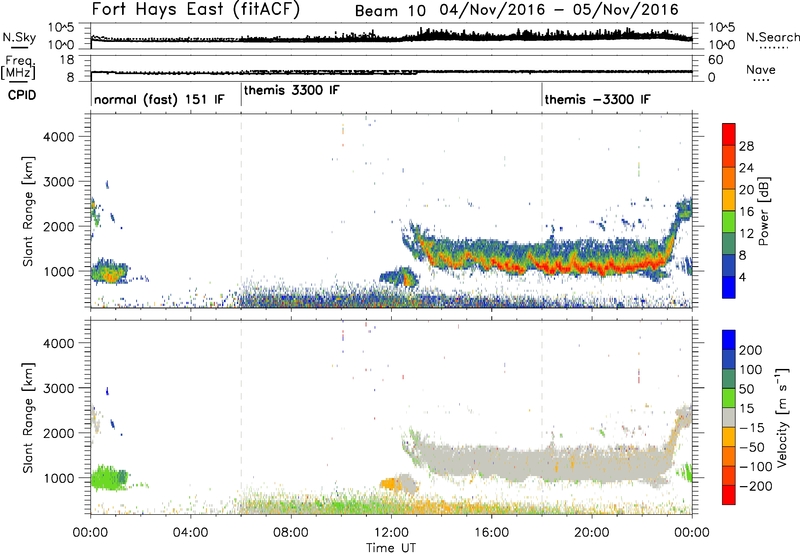
Task: Click the "Nave" legend label
Action: coord(760,70)
